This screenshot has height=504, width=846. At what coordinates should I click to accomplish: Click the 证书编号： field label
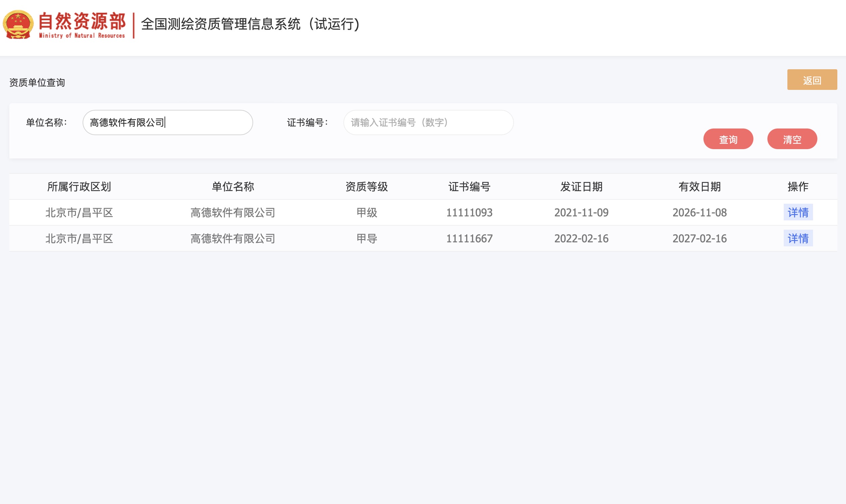pos(307,123)
